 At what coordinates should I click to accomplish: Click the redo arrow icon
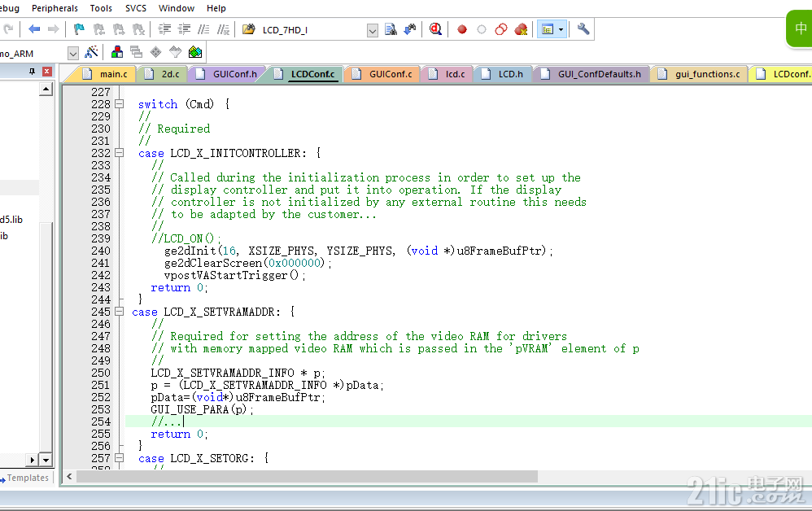8,29
